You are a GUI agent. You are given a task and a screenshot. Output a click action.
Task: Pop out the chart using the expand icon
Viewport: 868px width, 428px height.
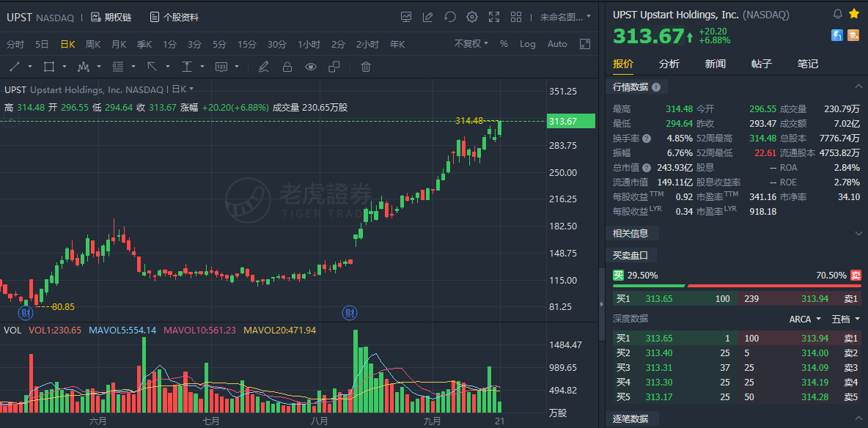(584, 44)
